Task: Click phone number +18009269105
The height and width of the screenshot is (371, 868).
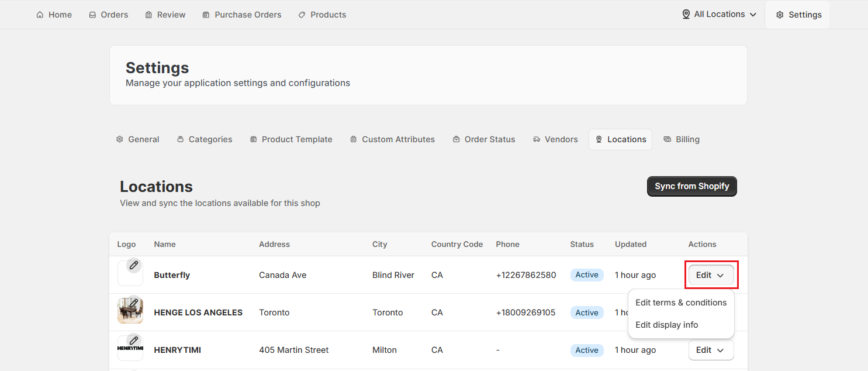Action: [x=526, y=312]
